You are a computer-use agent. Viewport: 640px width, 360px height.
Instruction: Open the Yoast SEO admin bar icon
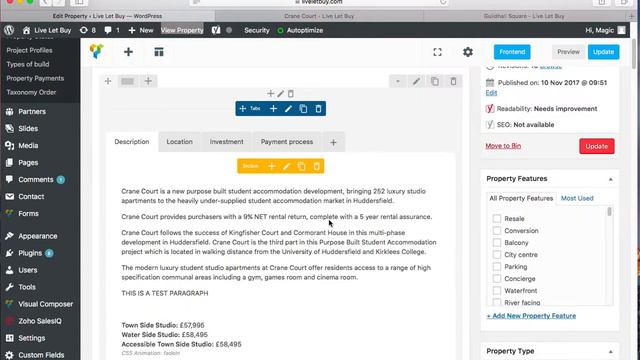click(216, 30)
